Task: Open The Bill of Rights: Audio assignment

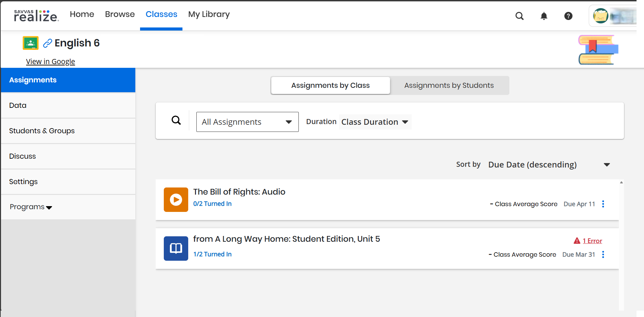Action: pyautogui.click(x=239, y=192)
